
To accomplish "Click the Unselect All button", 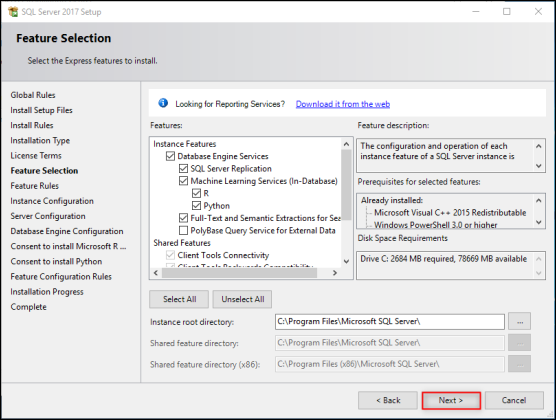I will pos(243,299).
